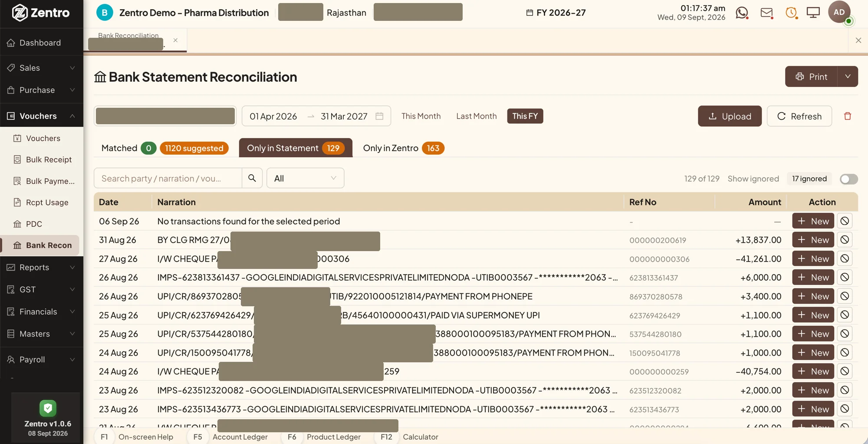This screenshot has width=868, height=444.
Task: Open the mail envelope icon
Action: (x=767, y=13)
